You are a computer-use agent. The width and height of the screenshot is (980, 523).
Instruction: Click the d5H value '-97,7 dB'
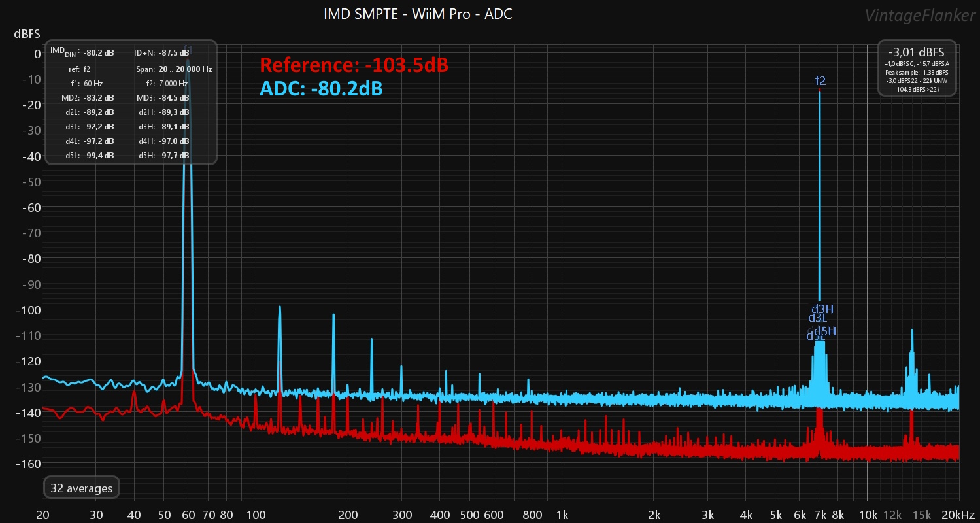click(x=174, y=156)
